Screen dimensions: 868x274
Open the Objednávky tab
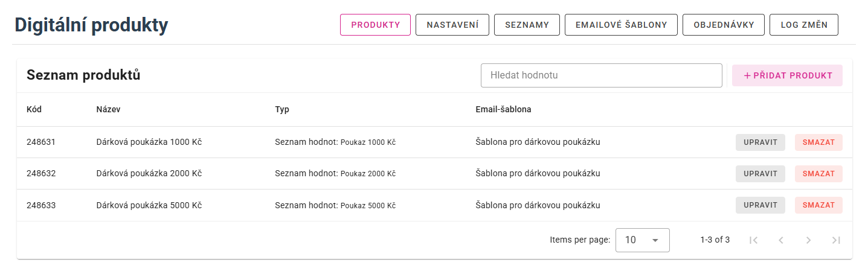coord(724,25)
